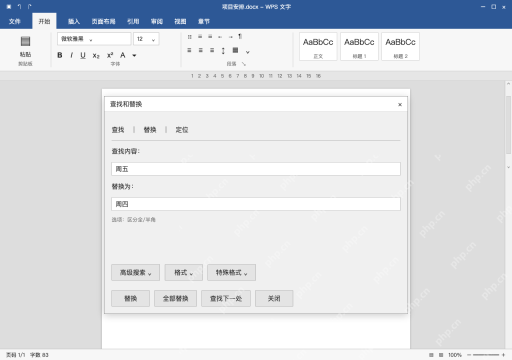Click the redo arrow in title bar

[x=29, y=7]
